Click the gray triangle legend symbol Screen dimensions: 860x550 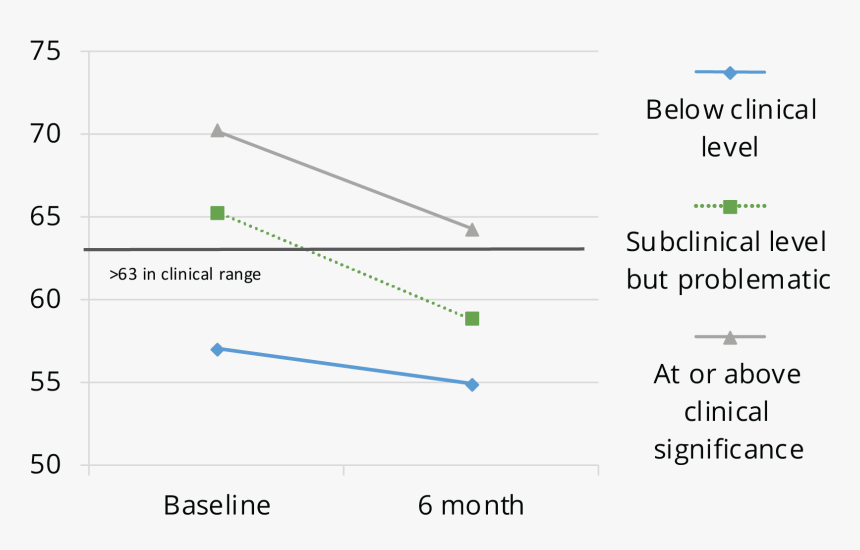point(730,337)
